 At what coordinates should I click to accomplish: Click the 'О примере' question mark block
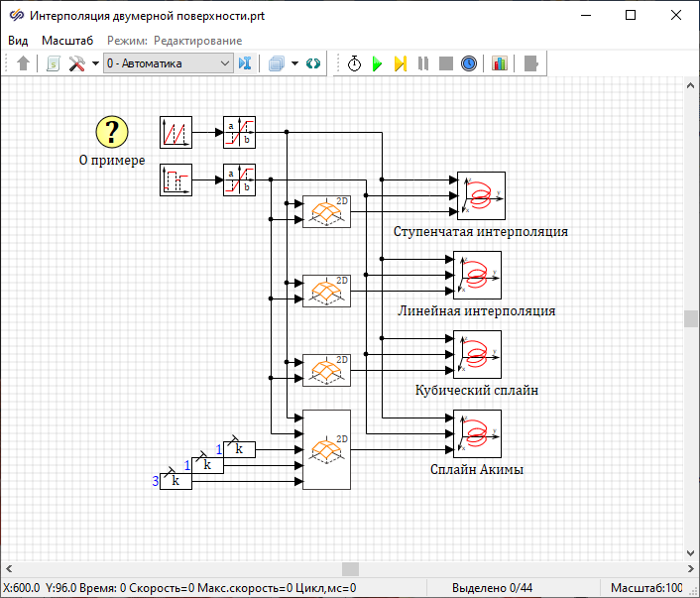pyautogui.click(x=112, y=132)
